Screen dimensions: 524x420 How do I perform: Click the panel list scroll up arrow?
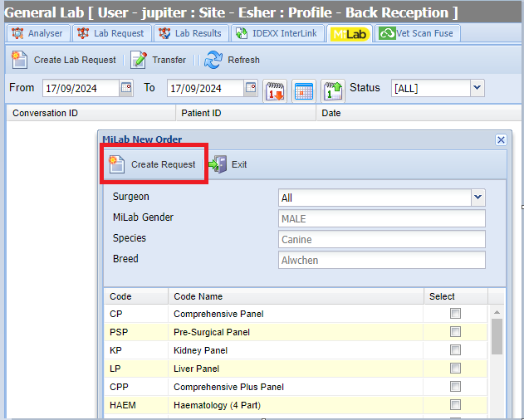[x=497, y=312]
